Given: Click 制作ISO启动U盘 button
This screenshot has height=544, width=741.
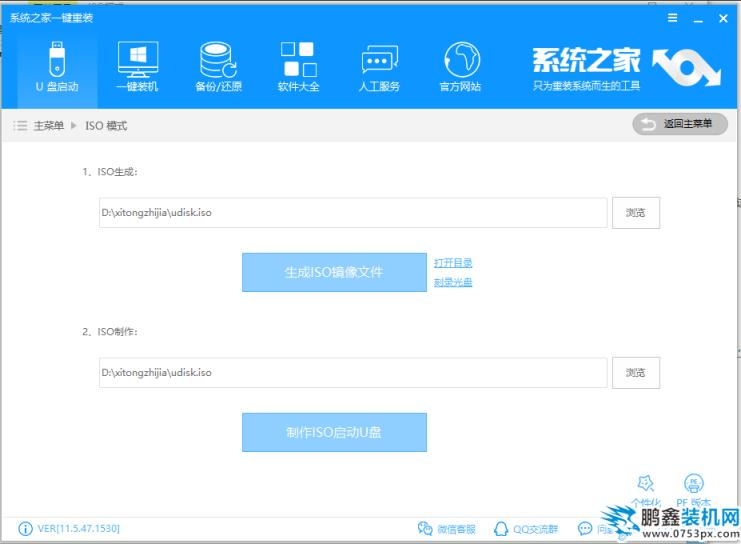Looking at the screenshot, I should (x=334, y=432).
